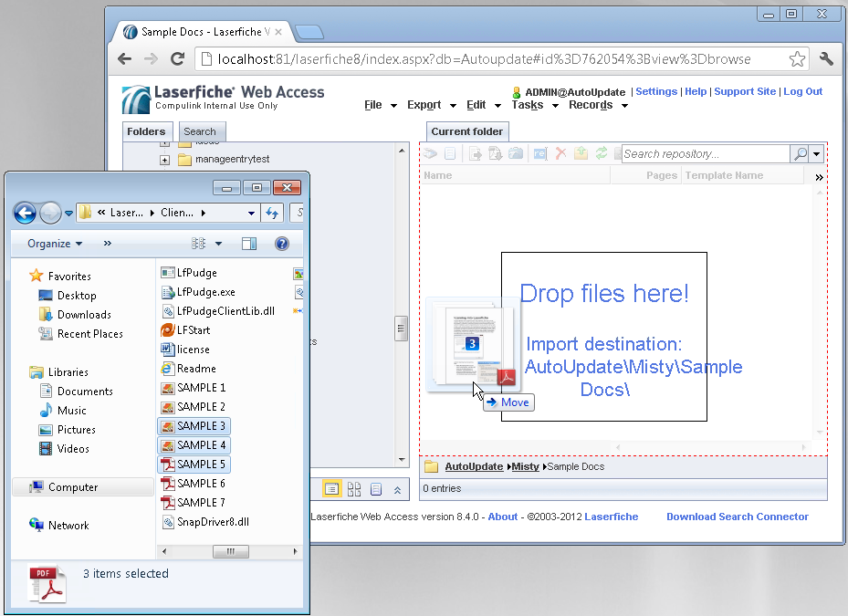Open Explorer help with the question mark icon
848x616 pixels.
[282, 244]
